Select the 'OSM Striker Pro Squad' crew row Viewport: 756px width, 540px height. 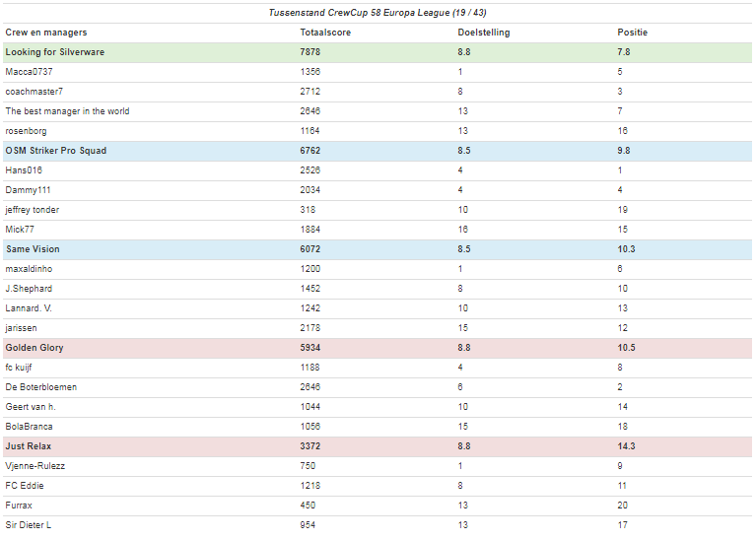pos(55,151)
